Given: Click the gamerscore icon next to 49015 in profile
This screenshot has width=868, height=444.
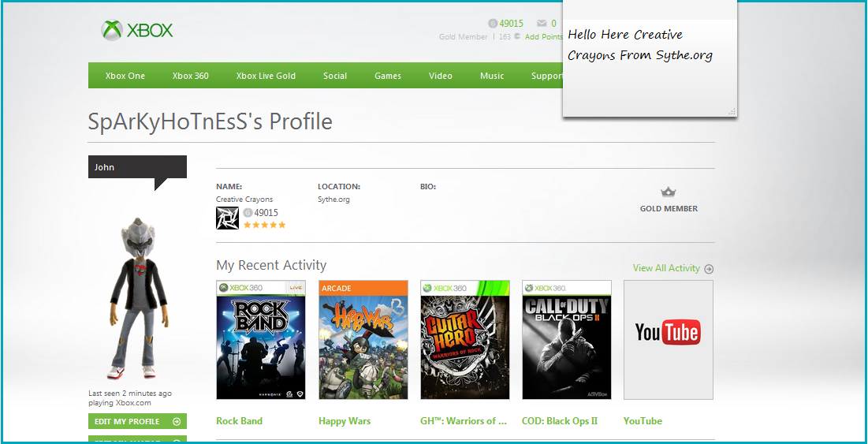Looking at the screenshot, I should [248, 213].
